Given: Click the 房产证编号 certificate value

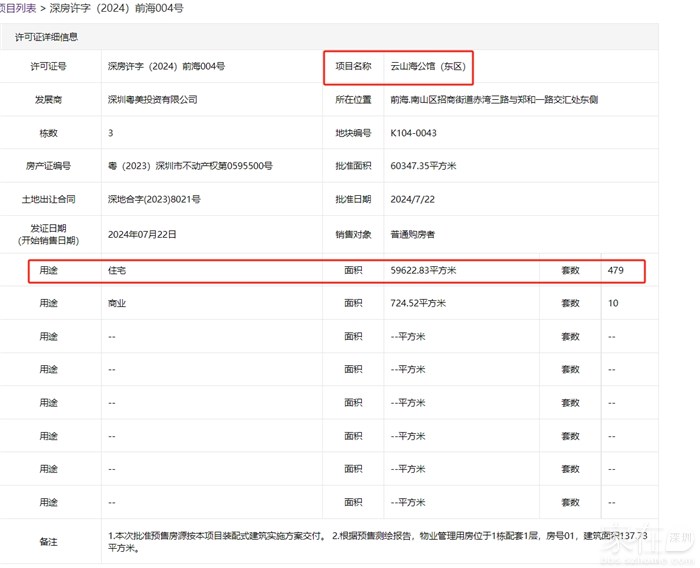Looking at the screenshot, I should click(190, 165).
